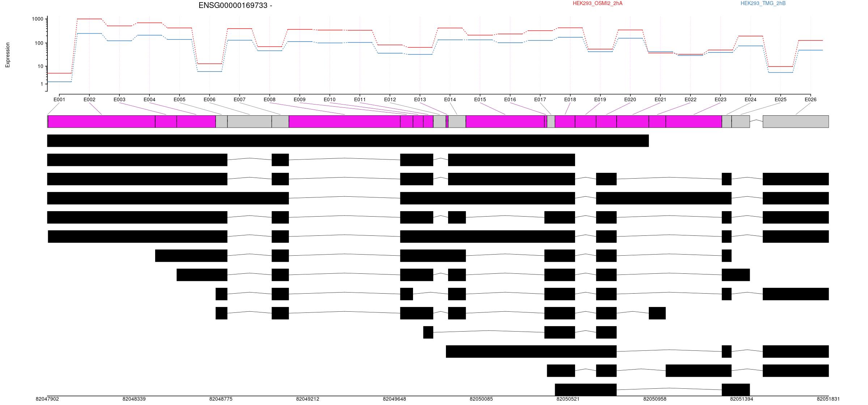Click exon label E006
The width and height of the screenshot is (868, 405).
(209, 99)
